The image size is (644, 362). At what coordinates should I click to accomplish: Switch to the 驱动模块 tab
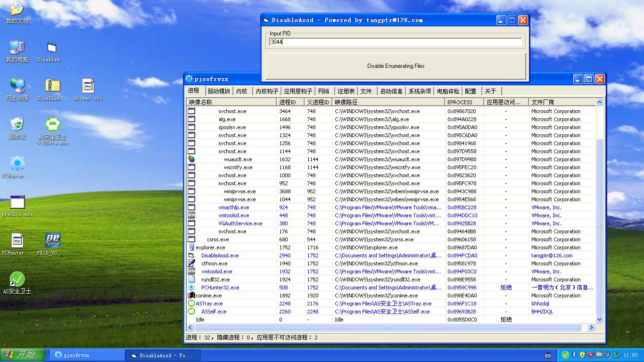click(x=219, y=91)
